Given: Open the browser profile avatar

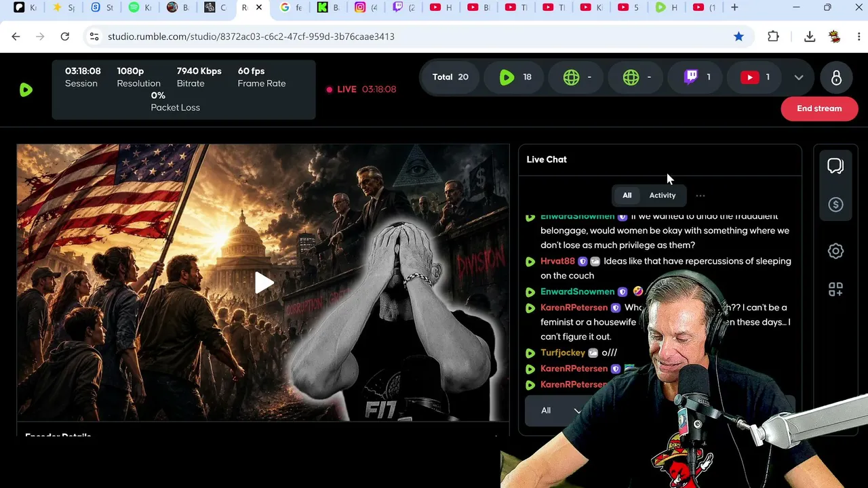Looking at the screenshot, I should point(835,37).
